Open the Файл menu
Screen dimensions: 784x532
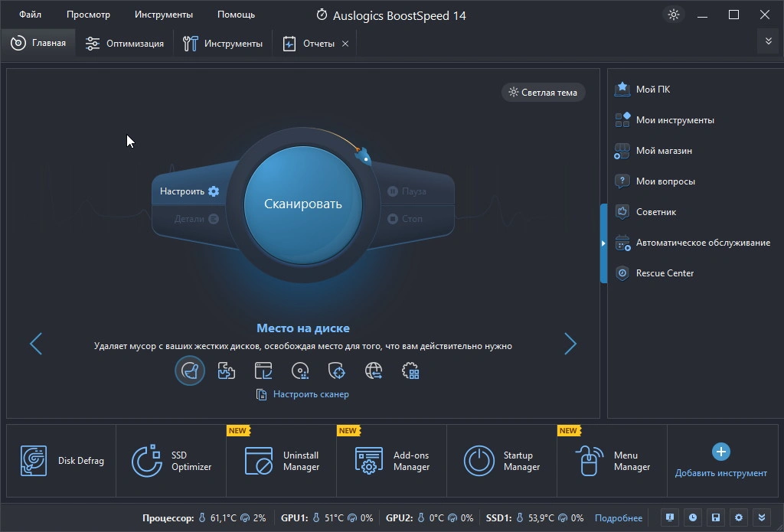(31, 15)
